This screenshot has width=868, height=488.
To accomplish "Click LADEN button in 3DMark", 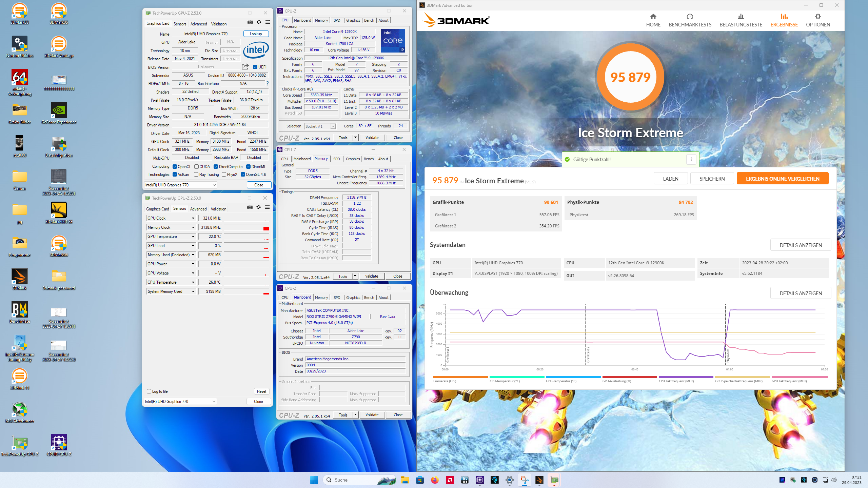I will (671, 179).
